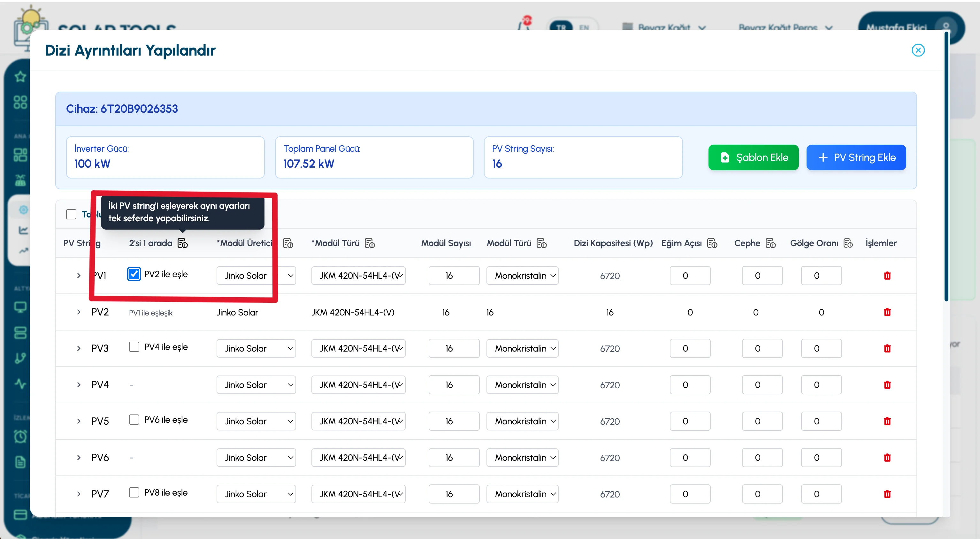Click the Dizi Kapasitesi (Wp) column header
This screenshot has height=539, width=980.
click(x=613, y=243)
